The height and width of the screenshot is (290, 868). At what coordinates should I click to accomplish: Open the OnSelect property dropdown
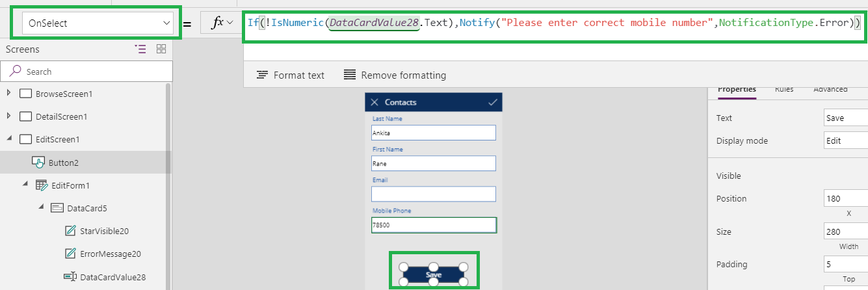point(166,23)
